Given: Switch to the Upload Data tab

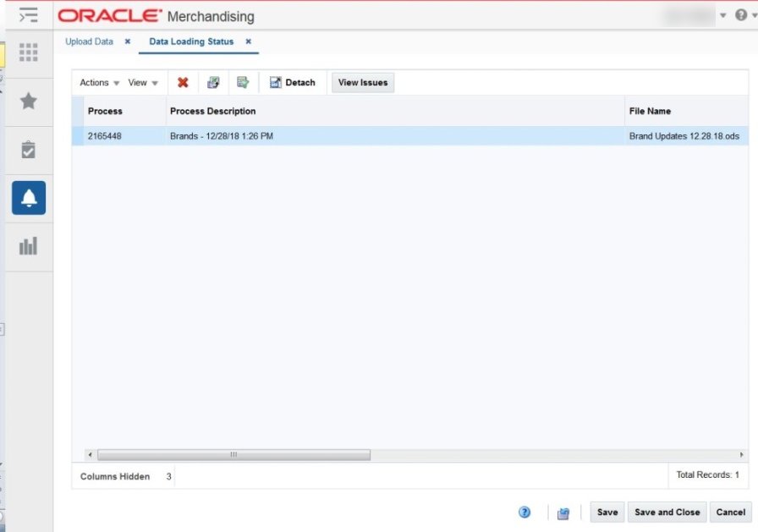Looking at the screenshot, I should click(x=89, y=41).
